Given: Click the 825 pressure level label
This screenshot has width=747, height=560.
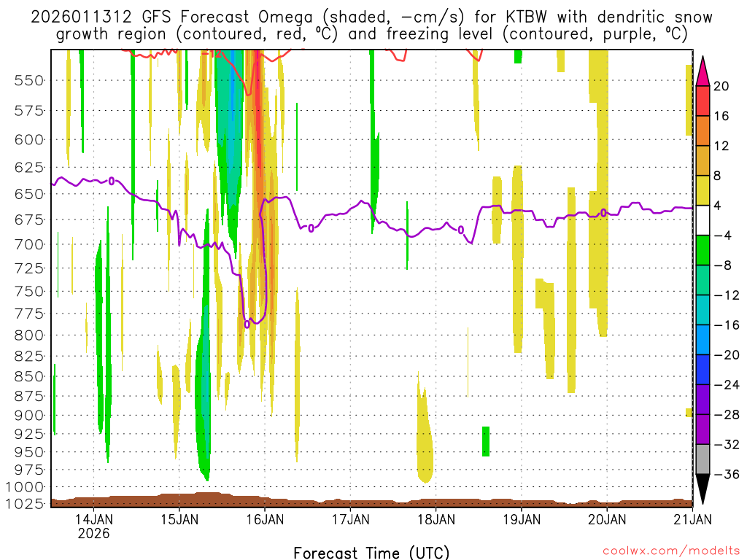Looking at the screenshot, I should 29,357.
